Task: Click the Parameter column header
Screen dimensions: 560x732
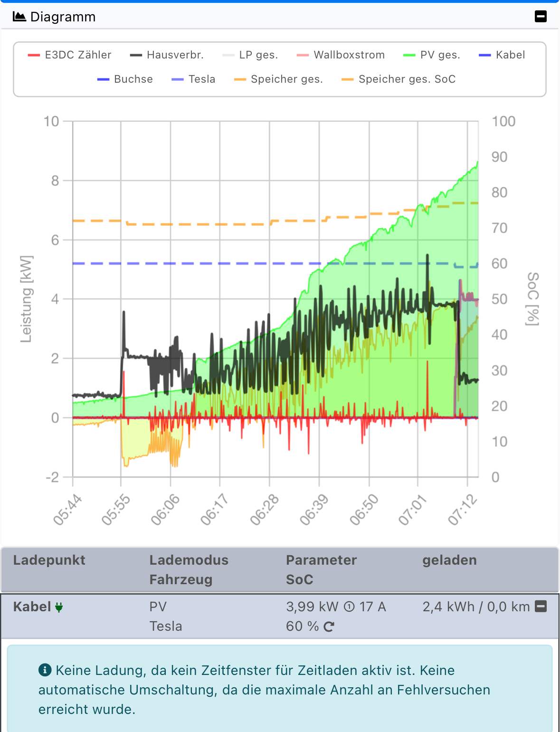Action: click(x=321, y=560)
